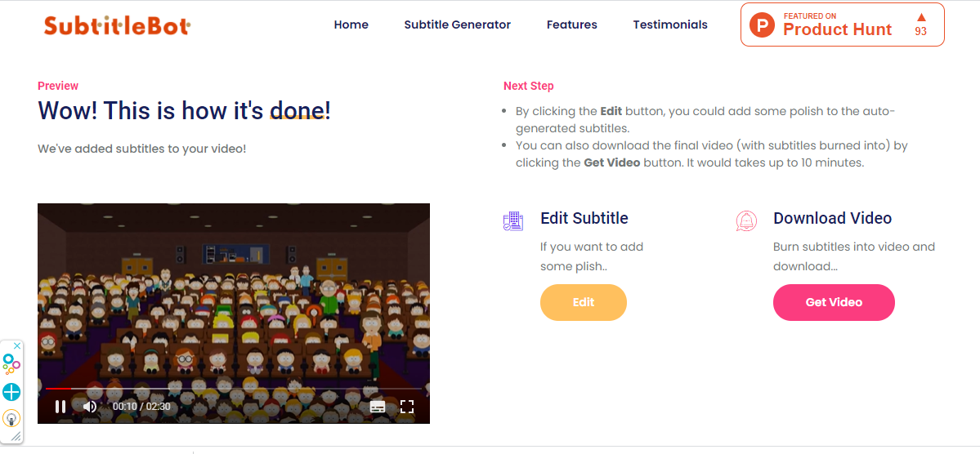980x454 pixels.
Task: Click the Next Step label
Action: (x=529, y=87)
